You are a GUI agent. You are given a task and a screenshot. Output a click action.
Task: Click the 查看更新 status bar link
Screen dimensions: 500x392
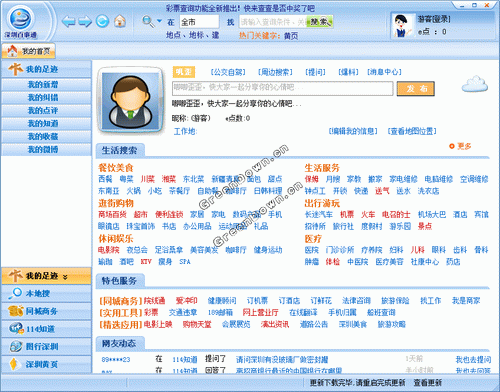428,382
